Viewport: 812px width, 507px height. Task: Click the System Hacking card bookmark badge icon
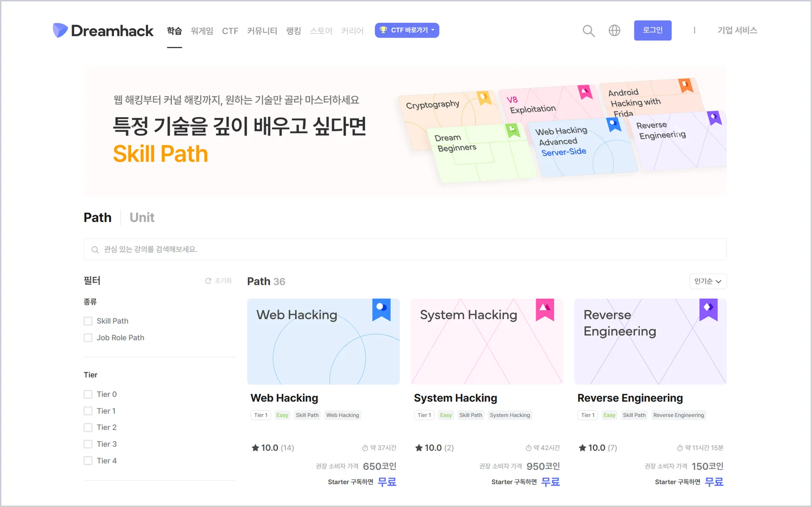(545, 309)
